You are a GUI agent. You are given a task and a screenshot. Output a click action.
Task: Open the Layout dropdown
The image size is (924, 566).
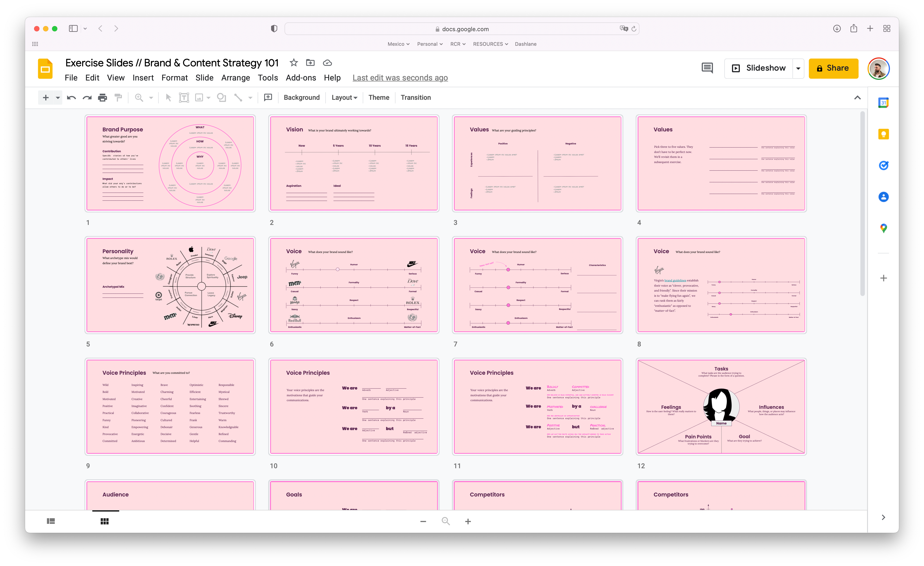(x=344, y=98)
